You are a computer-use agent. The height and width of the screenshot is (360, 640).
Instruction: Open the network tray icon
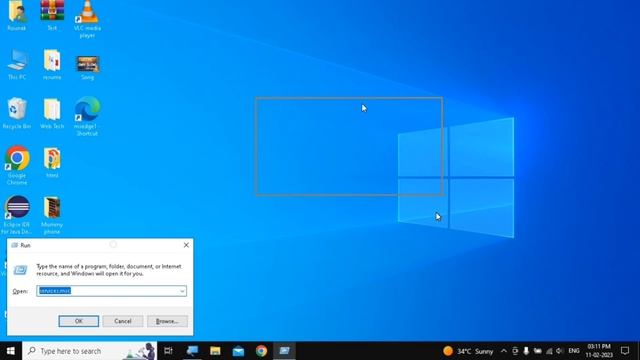(549, 351)
